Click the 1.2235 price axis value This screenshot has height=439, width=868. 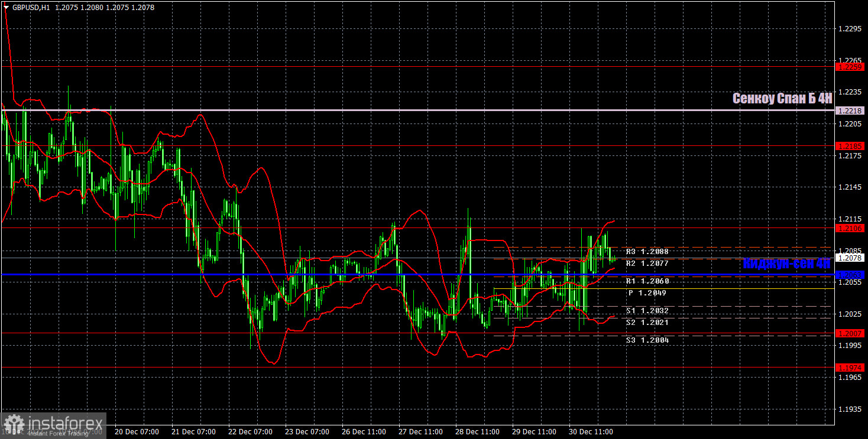850,92
